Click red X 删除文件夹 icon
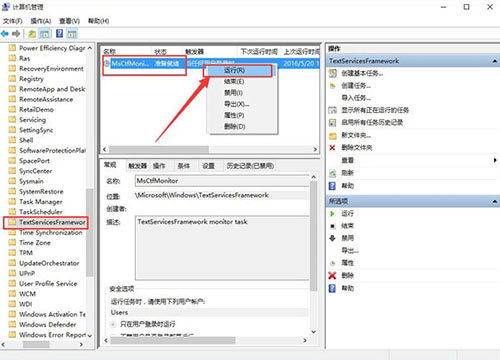500x360 pixels. [x=332, y=148]
